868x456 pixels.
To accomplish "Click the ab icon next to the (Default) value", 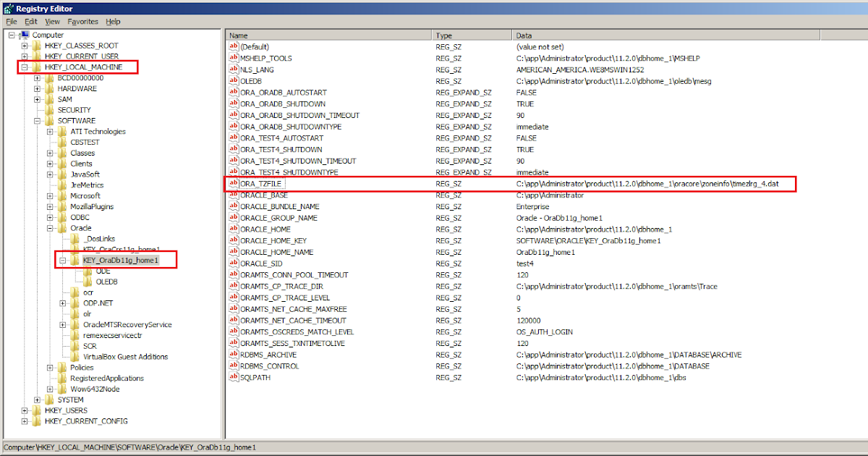I will (232, 46).
